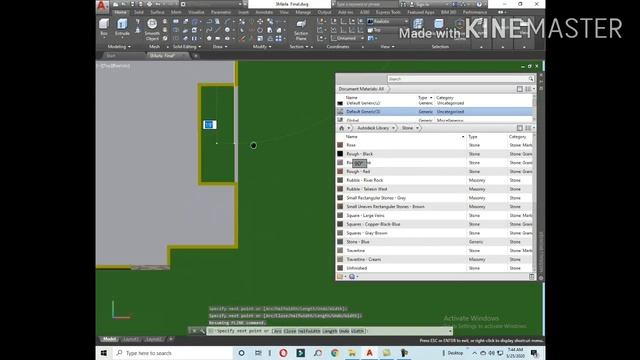Select Small Uneven Rectangular Stones - Brown
This screenshot has height=360, width=640.
(434, 207)
